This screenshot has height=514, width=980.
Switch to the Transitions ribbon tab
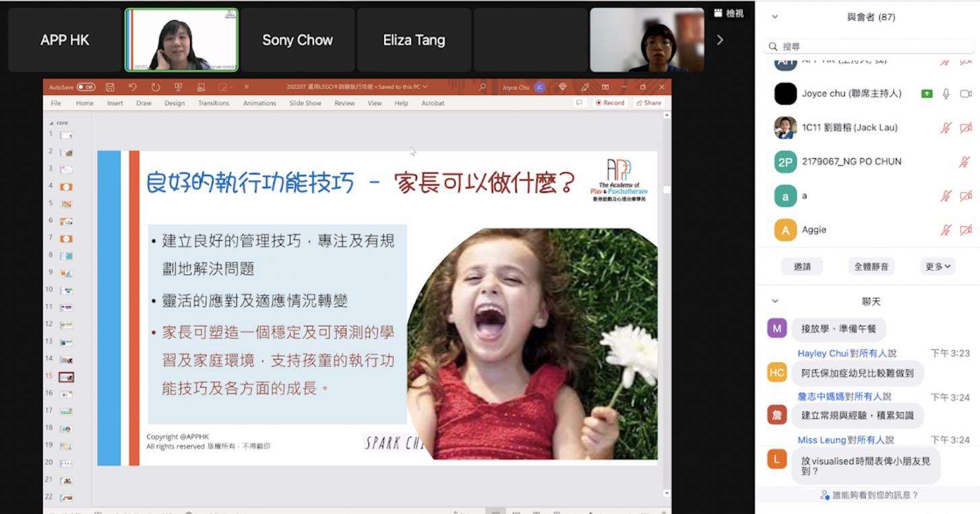214,103
